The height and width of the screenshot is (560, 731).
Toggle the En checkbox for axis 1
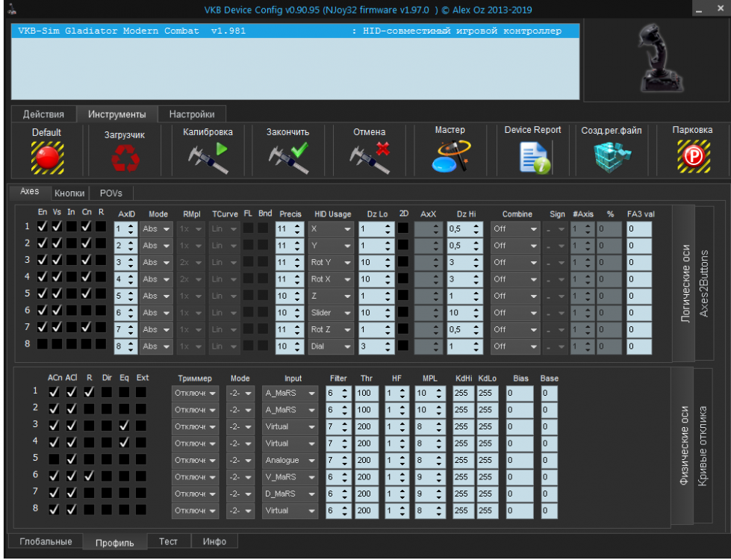43,226
